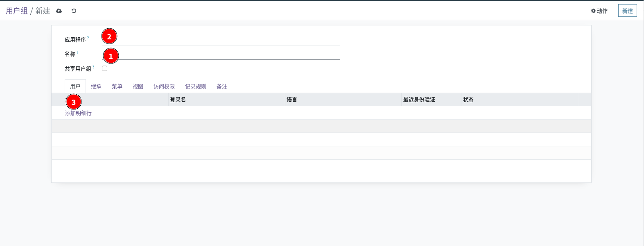Select the 用户 tab
Screen dimensions: 644x246
pyautogui.click(x=75, y=87)
